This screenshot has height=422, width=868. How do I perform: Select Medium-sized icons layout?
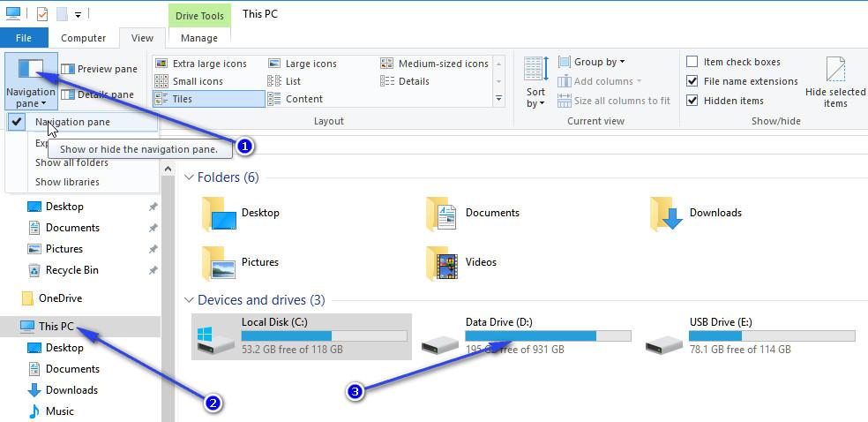click(435, 64)
